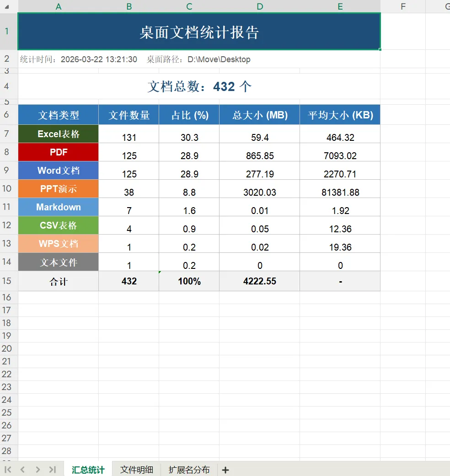The width and height of the screenshot is (450, 476).
Task: Click the 文档类型 header cell
Action: point(58,115)
